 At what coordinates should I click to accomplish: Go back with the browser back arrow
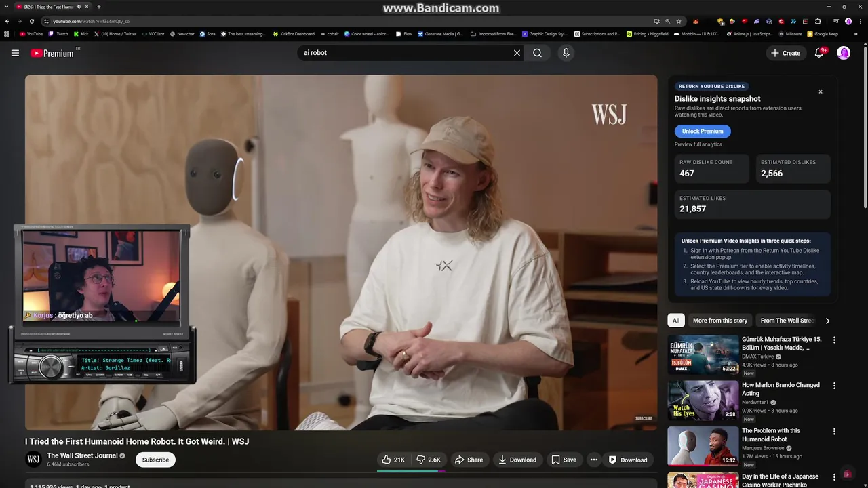click(x=7, y=21)
